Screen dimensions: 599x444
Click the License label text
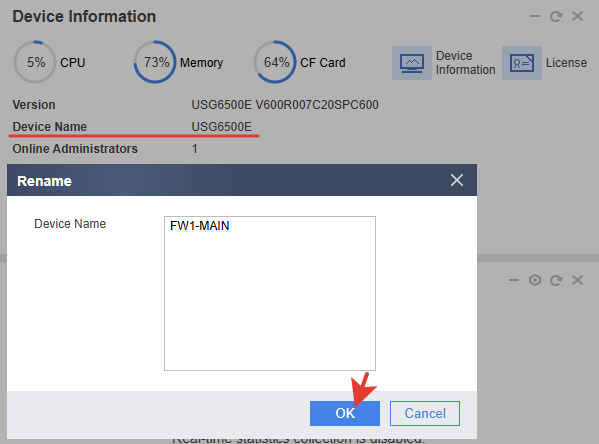pyautogui.click(x=566, y=63)
